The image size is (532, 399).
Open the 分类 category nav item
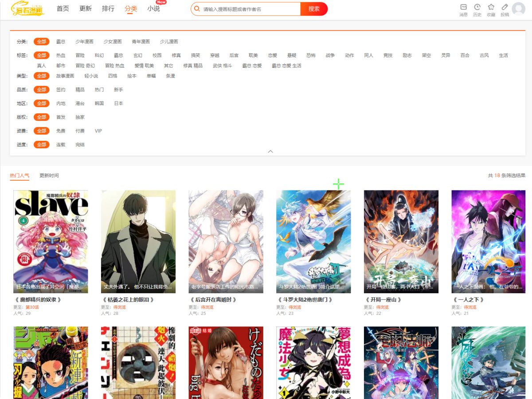coord(131,9)
